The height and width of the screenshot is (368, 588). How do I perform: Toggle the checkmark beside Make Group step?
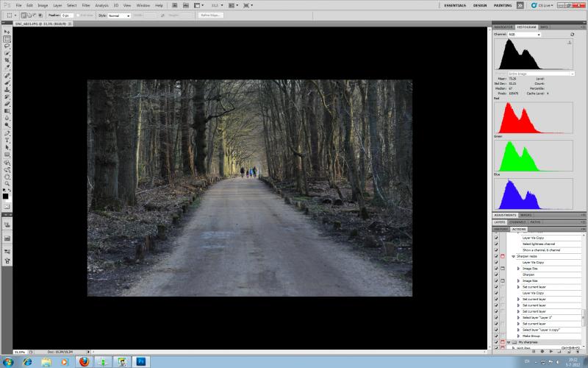496,336
